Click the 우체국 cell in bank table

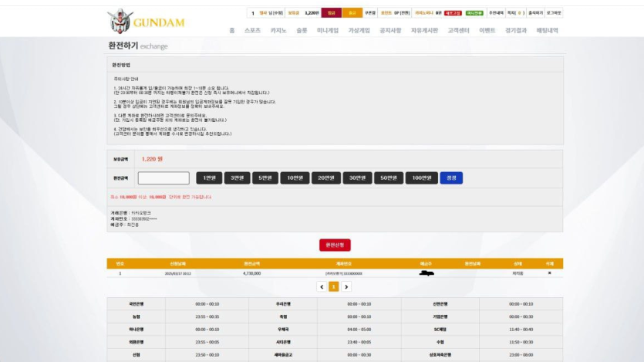(x=283, y=330)
